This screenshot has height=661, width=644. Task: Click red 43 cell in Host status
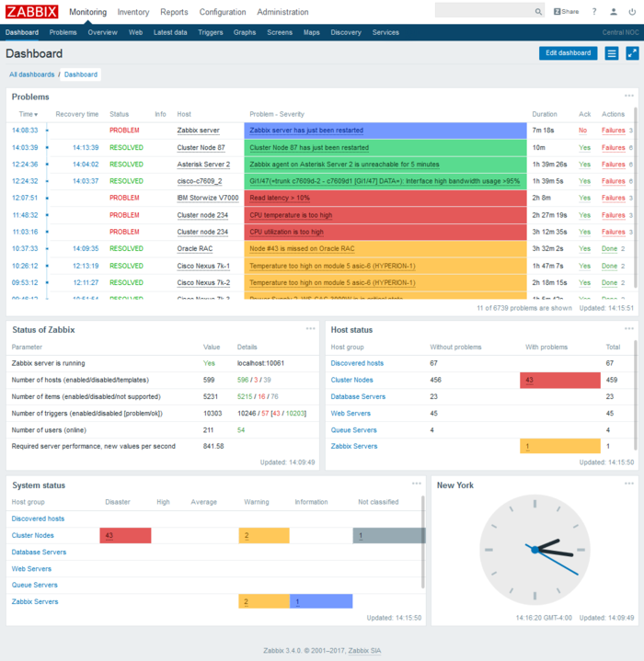[x=560, y=381]
